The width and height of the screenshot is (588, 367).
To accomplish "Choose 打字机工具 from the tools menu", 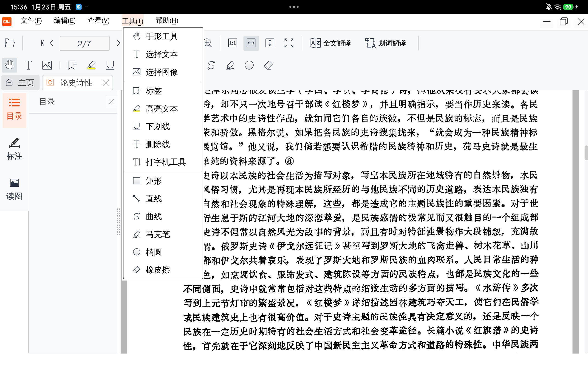I will (165, 162).
